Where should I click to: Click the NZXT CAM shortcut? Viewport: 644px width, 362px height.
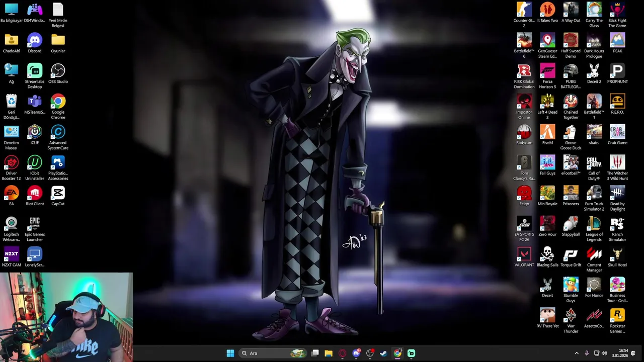pos(11,257)
